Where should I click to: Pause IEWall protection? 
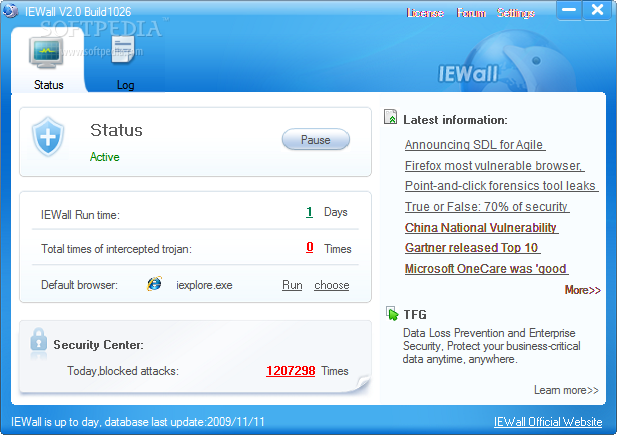click(x=316, y=139)
